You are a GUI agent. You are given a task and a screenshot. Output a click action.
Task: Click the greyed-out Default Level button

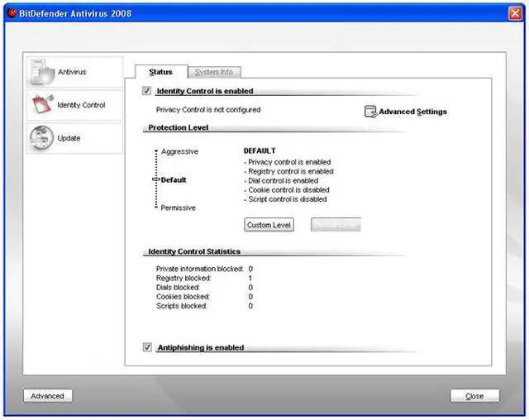pyautogui.click(x=336, y=225)
